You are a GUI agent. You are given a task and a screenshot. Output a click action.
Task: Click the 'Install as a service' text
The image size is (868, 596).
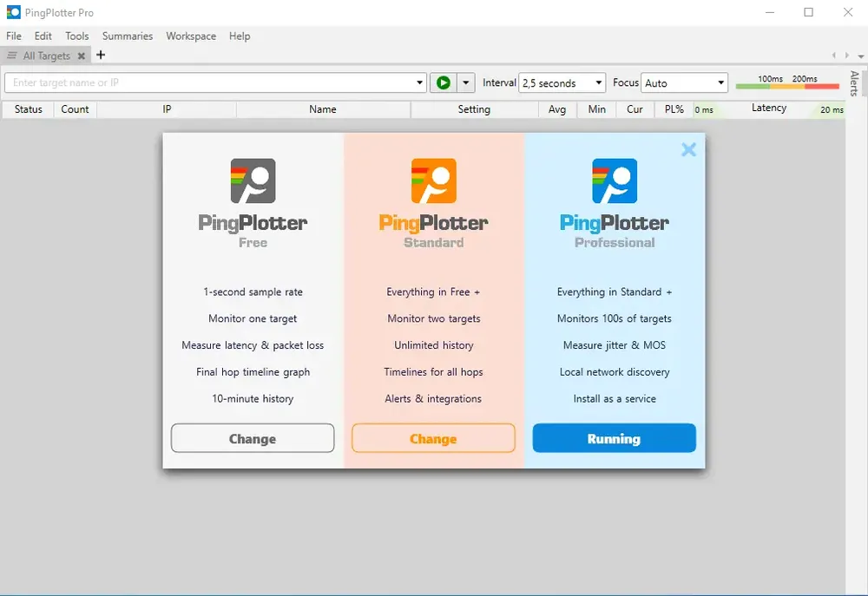pyautogui.click(x=615, y=399)
